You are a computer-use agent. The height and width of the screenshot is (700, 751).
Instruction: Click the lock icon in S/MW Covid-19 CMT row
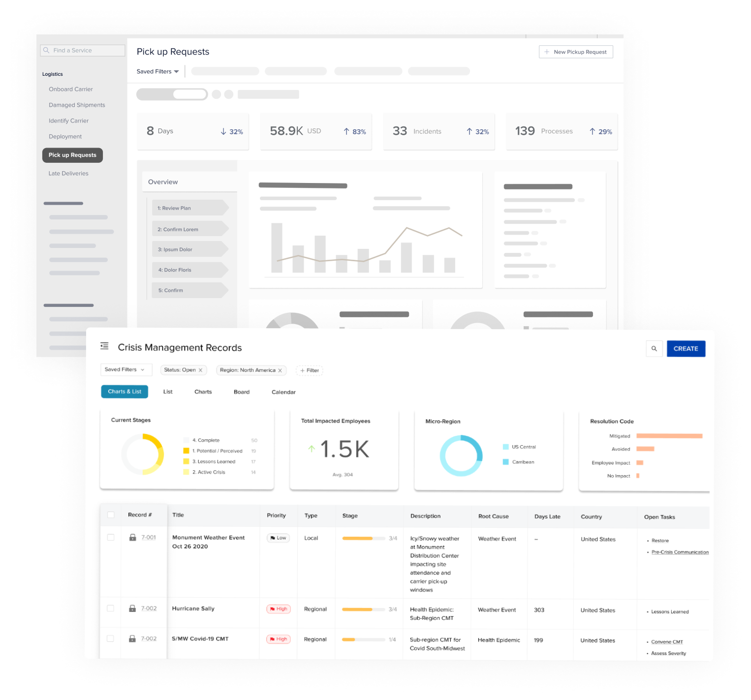click(x=132, y=639)
